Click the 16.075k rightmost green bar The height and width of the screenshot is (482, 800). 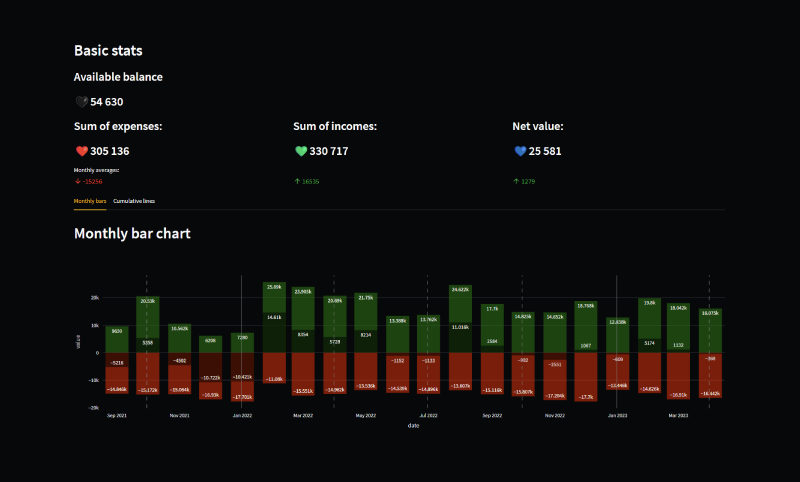pos(710,330)
